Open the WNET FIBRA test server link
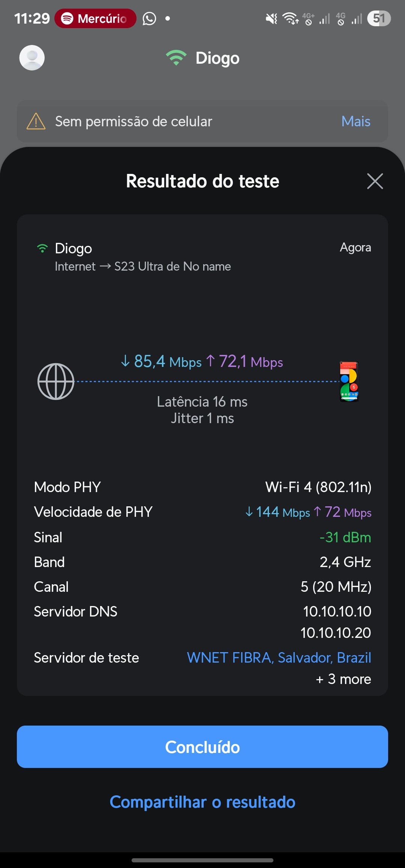This screenshot has height=868, width=405. coord(279,658)
